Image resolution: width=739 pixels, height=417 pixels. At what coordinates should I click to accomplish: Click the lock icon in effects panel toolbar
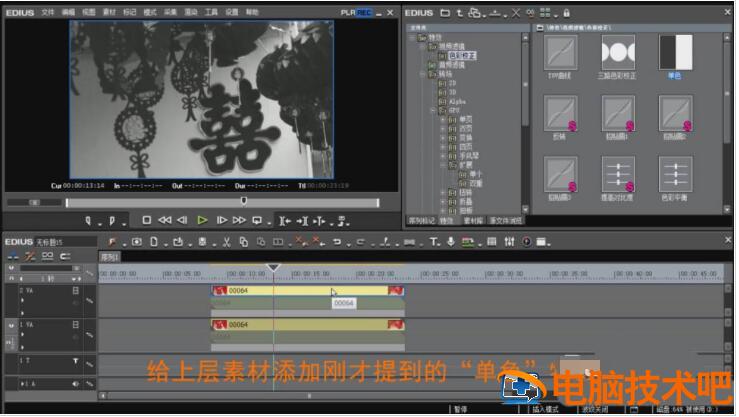click(567, 13)
